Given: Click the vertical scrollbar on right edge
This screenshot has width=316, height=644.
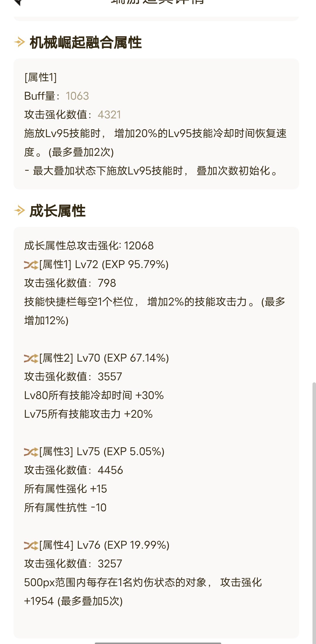Looking at the screenshot, I should (x=314, y=513).
